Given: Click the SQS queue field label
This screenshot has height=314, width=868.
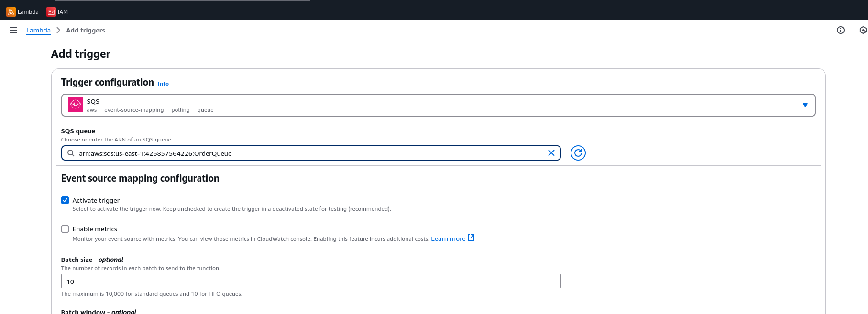Looking at the screenshot, I should point(78,131).
